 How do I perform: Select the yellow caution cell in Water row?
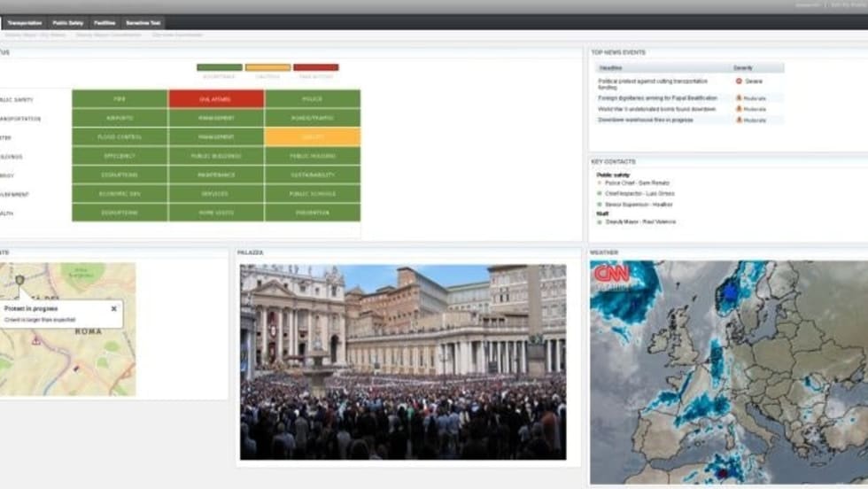click(312, 137)
